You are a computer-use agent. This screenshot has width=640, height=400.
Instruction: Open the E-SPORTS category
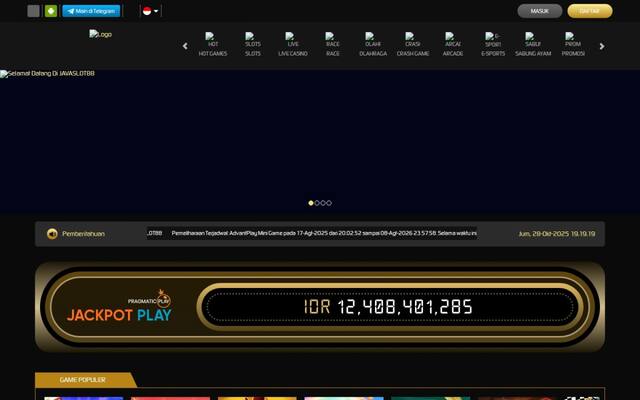493,44
